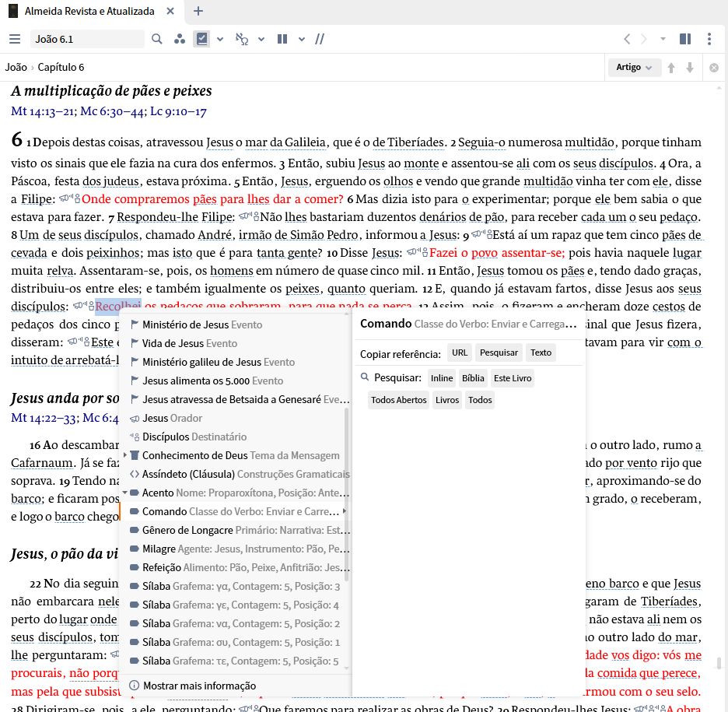The width and height of the screenshot is (728, 712).
Task: Add a new tab with plus button
Action: coord(198,11)
